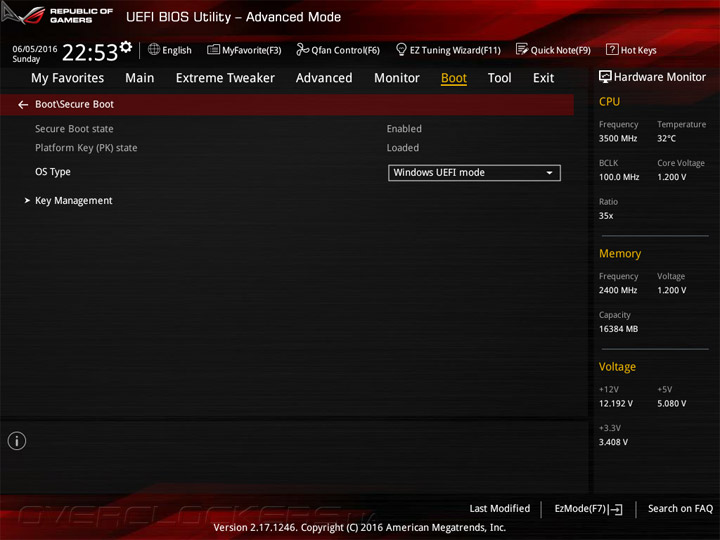Image resolution: width=720 pixels, height=540 pixels.
Task: Click the EZ Tuning Wizard lightbulb icon
Action: coord(401,49)
